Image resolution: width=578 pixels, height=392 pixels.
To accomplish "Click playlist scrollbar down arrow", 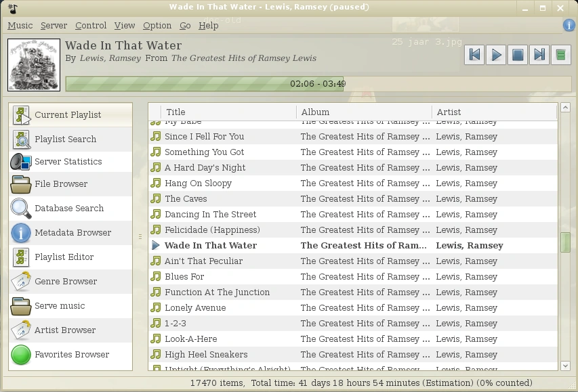I will coord(566,366).
